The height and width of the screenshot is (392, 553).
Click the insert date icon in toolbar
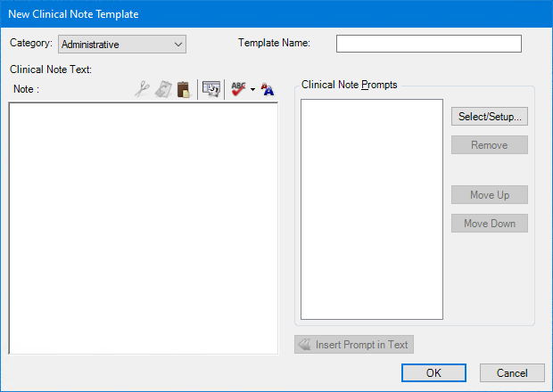pos(211,89)
